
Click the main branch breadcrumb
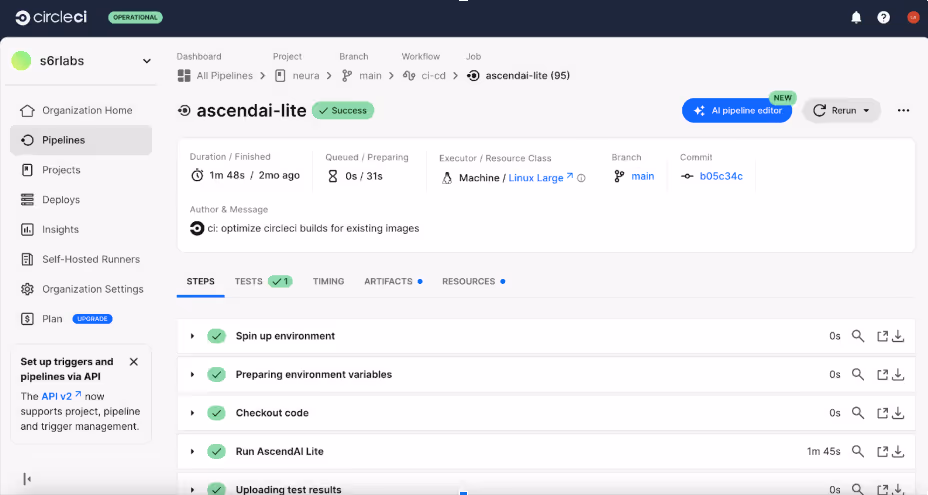pos(362,76)
